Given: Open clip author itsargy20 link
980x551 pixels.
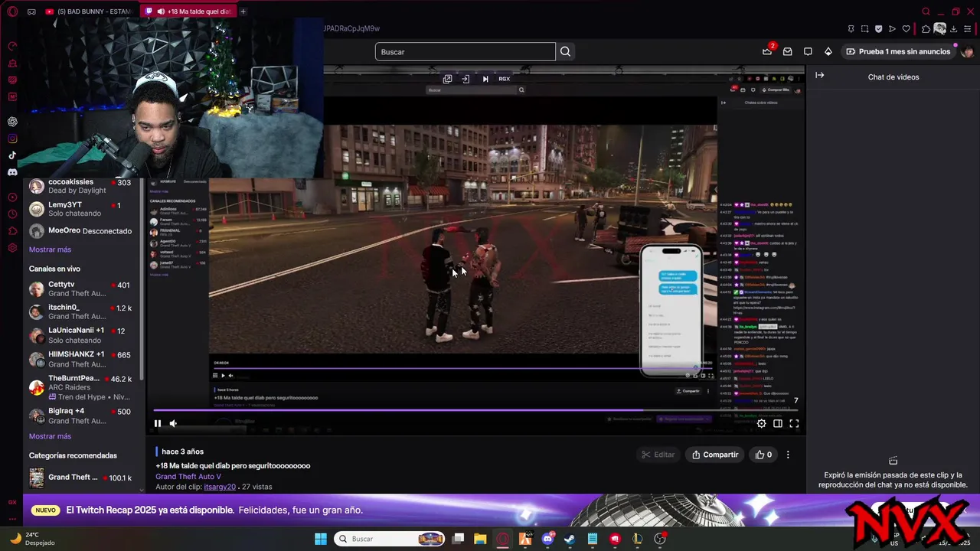Looking at the screenshot, I should pyautogui.click(x=220, y=487).
